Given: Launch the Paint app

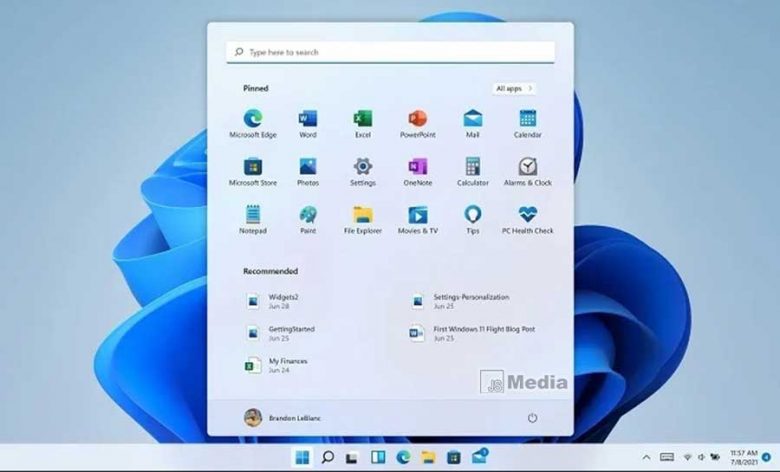Looking at the screenshot, I should tap(307, 219).
